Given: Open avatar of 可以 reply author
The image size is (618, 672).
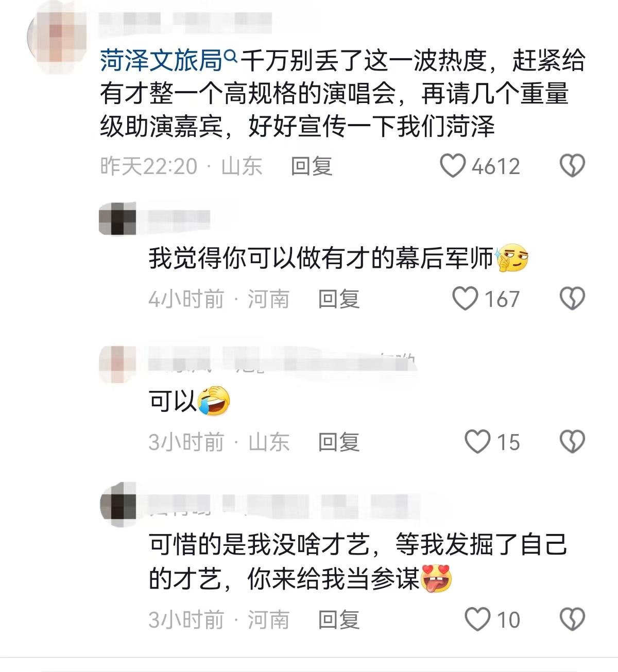Looking at the screenshot, I should 117,364.
